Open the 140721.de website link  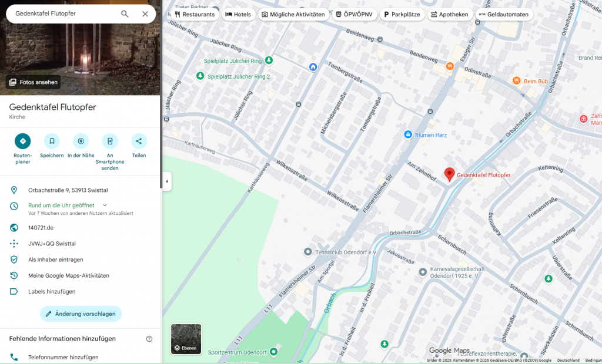tap(41, 228)
